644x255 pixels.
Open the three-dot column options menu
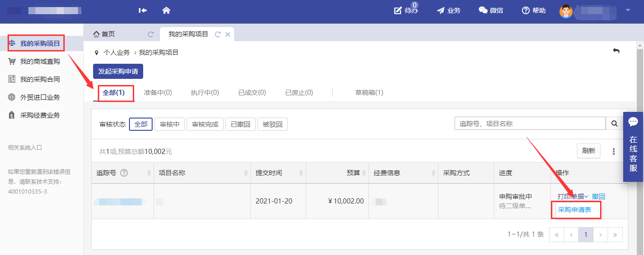(x=614, y=152)
